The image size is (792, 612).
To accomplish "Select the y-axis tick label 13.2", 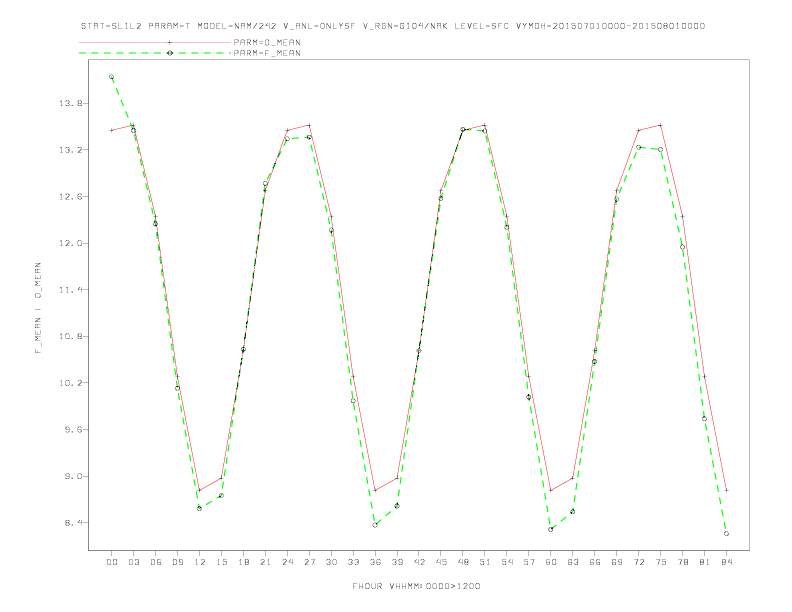I will click(x=70, y=150).
